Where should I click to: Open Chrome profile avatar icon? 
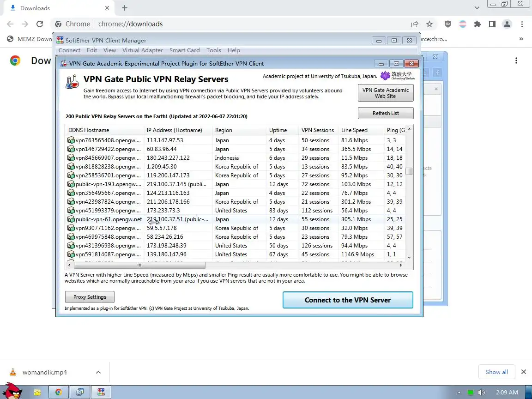[507, 24]
